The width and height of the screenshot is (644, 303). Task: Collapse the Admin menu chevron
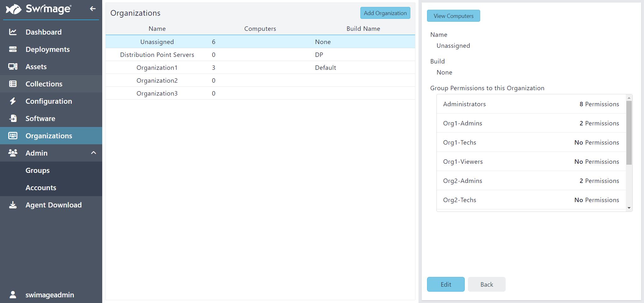click(93, 153)
